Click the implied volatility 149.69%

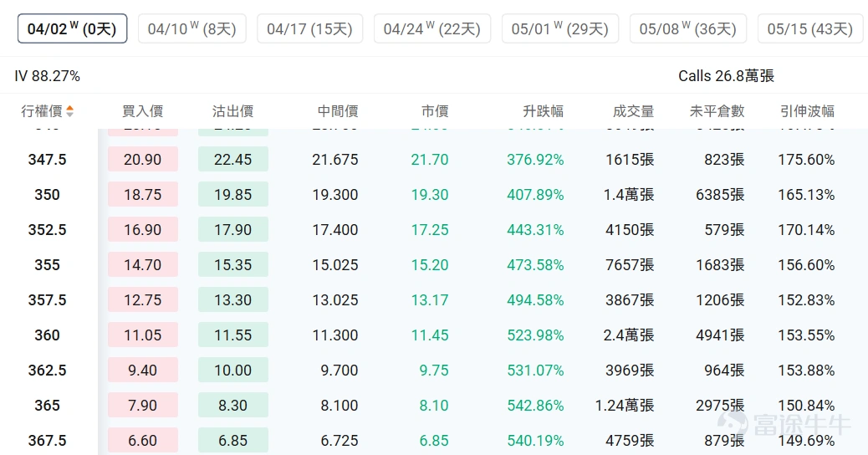coord(806,441)
